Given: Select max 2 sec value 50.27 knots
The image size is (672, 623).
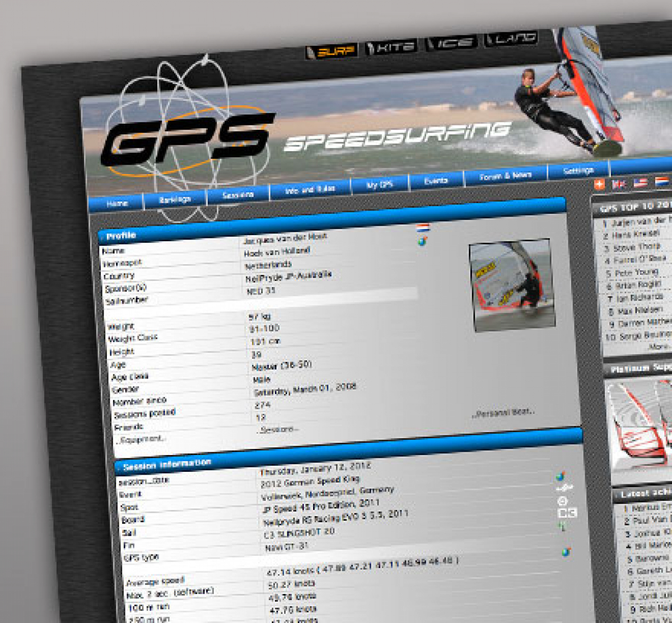Looking at the screenshot, I should tap(291, 584).
